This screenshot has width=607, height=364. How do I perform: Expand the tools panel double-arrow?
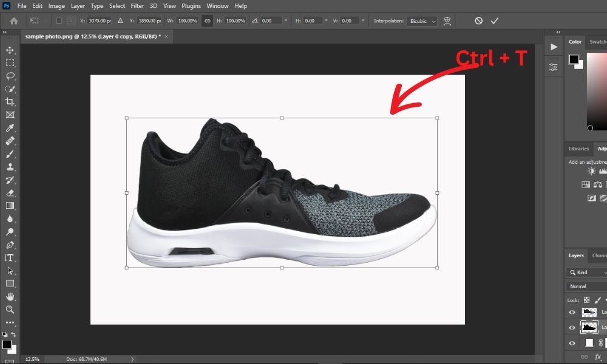click(x=5, y=32)
